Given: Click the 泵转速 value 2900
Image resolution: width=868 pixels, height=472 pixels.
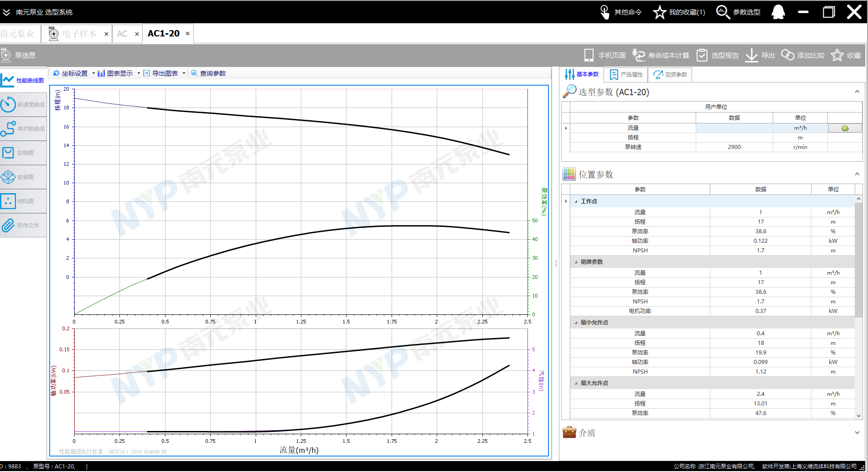Looking at the screenshot, I should point(734,147).
